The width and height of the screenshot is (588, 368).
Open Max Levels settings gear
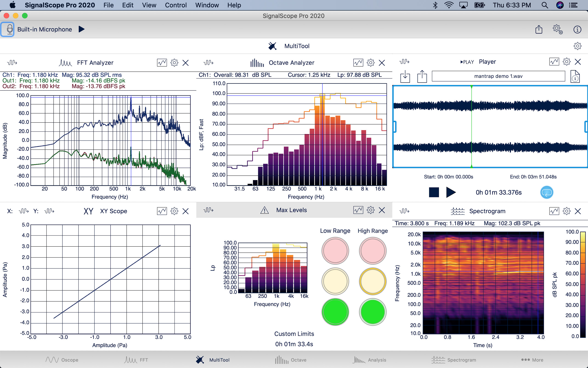coord(370,210)
